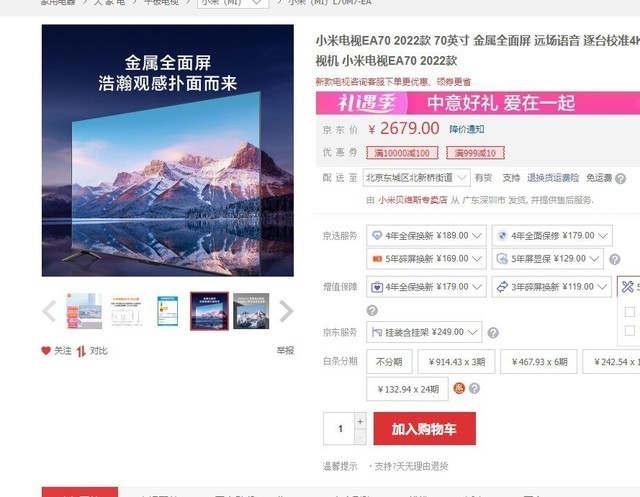The height and width of the screenshot is (497, 640).
Task: Click the 加入购物车 button
Action: 424,428
